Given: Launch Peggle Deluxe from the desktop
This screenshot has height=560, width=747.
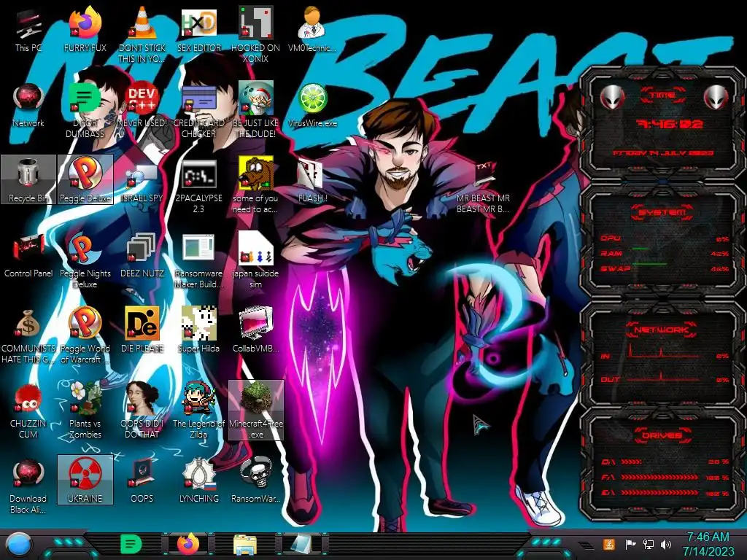Looking at the screenshot, I should click(85, 179).
